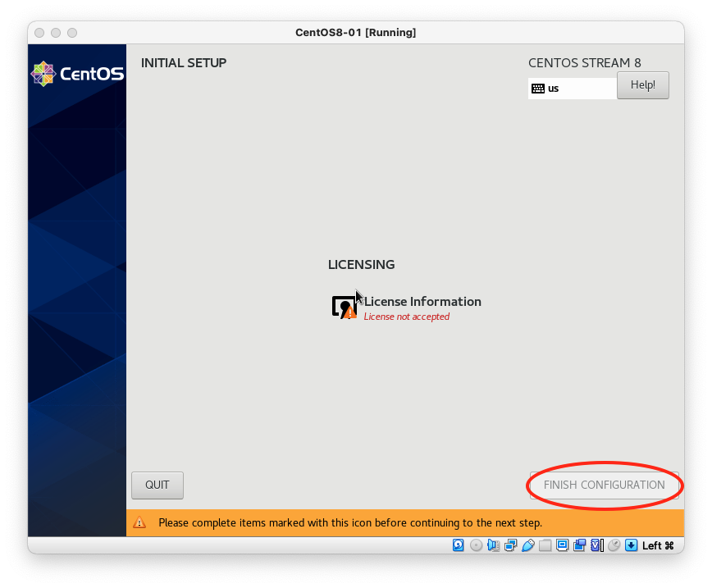Click the QUIT button

point(157,485)
